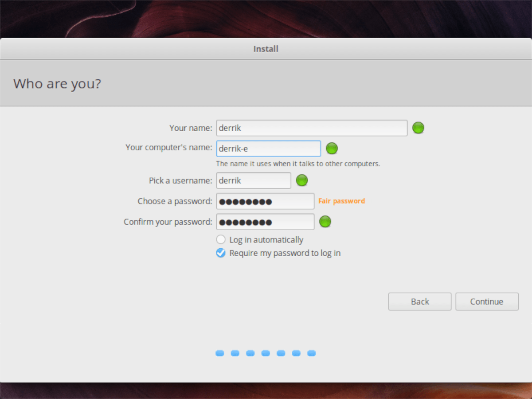Screen dimensions: 532x399
Task: Focus the Pick a username field
Action: (x=254, y=180)
